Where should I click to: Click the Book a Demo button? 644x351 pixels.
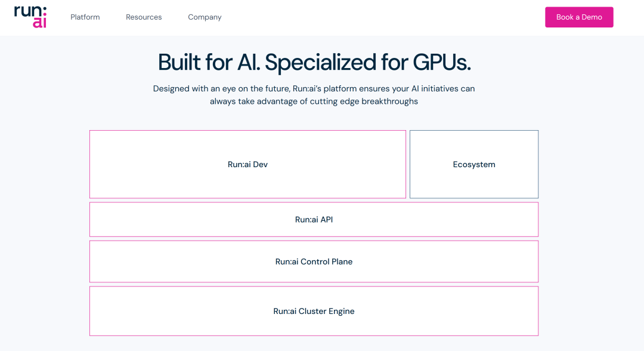click(579, 17)
